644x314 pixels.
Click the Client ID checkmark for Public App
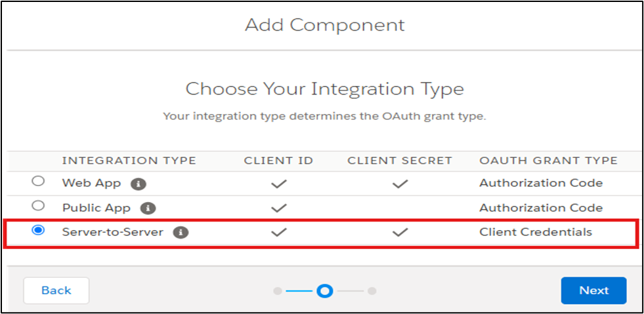pos(278,208)
